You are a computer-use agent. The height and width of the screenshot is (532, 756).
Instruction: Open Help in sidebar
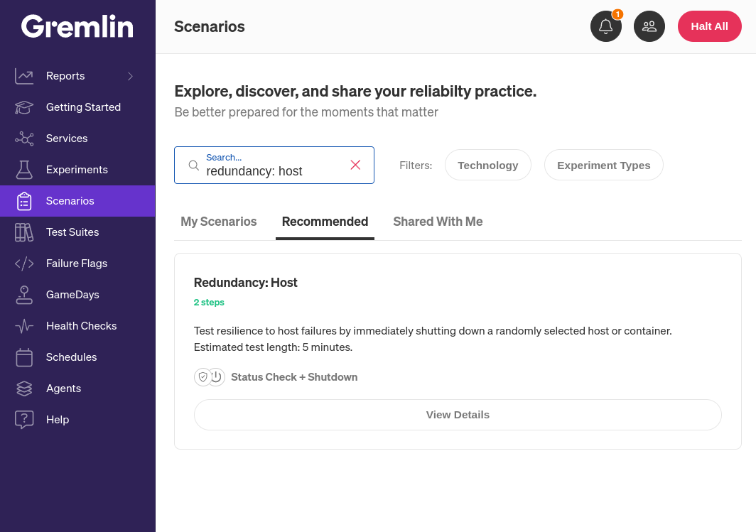click(x=77, y=420)
